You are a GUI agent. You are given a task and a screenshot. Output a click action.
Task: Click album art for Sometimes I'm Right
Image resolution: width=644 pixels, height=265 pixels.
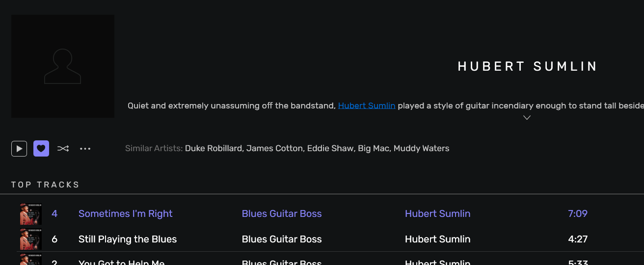point(30,214)
